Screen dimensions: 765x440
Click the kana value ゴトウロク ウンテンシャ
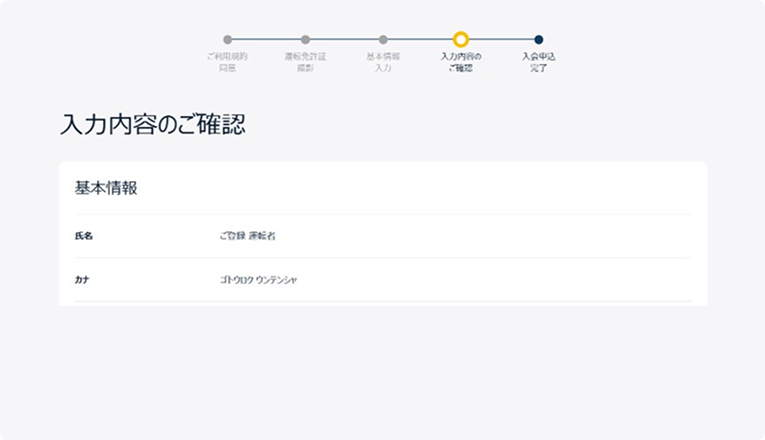(x=258, y=280)
